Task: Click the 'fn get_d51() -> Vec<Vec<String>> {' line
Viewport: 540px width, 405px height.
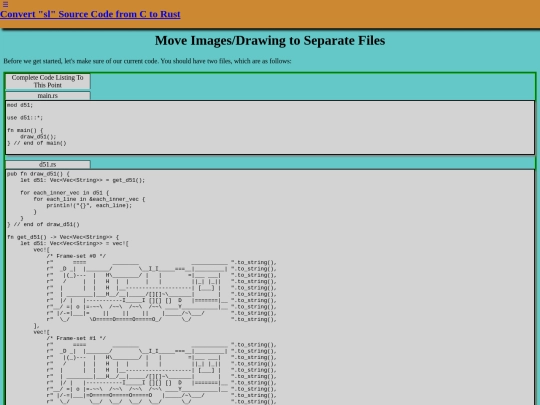Action: (63, 237)
